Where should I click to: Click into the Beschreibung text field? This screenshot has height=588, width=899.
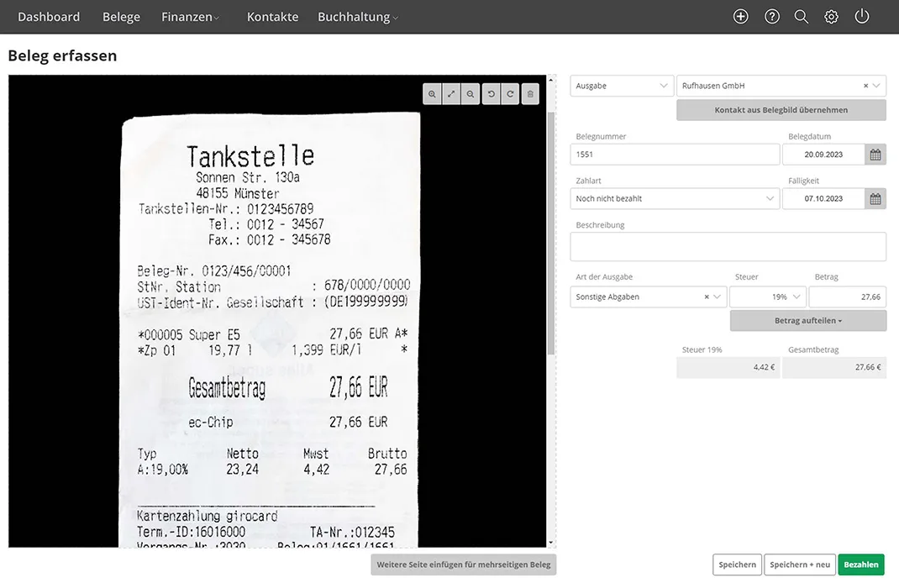(x=728, y=247)
